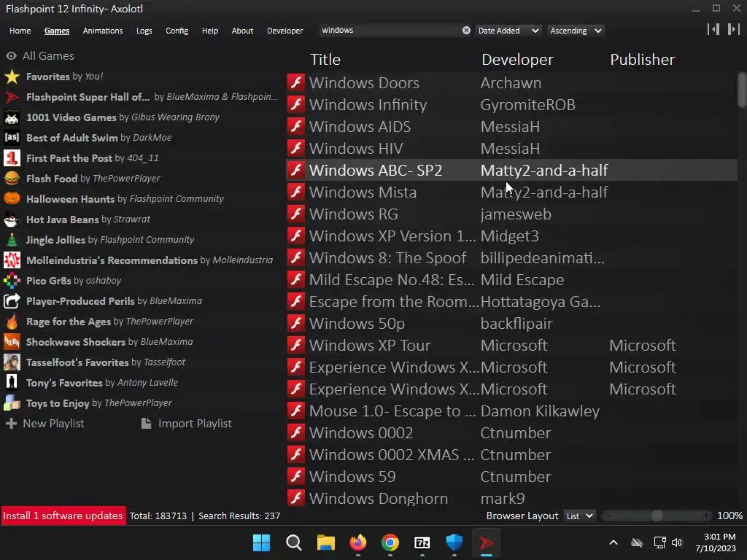Open the taskbar search icon
The image size is (747, 560).
point(293,542)
